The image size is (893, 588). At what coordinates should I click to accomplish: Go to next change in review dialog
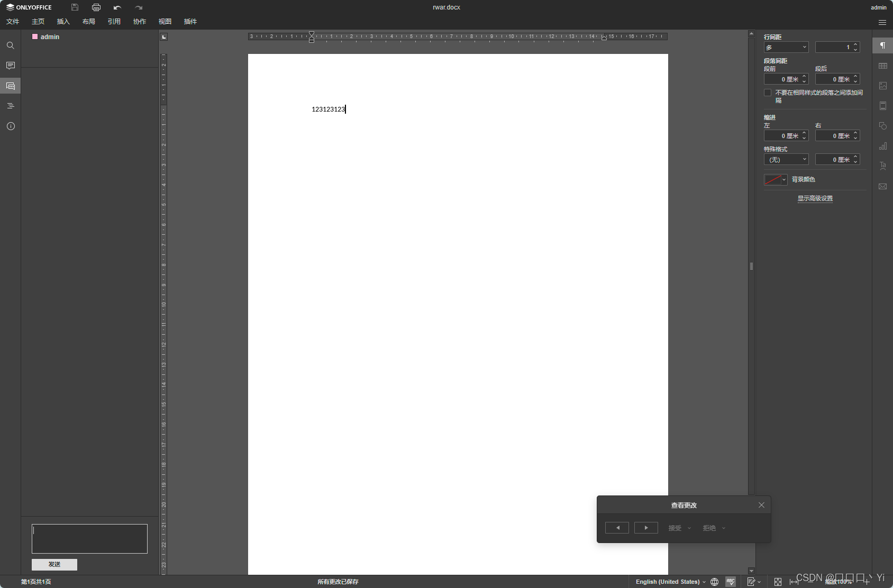click(646, 528)
